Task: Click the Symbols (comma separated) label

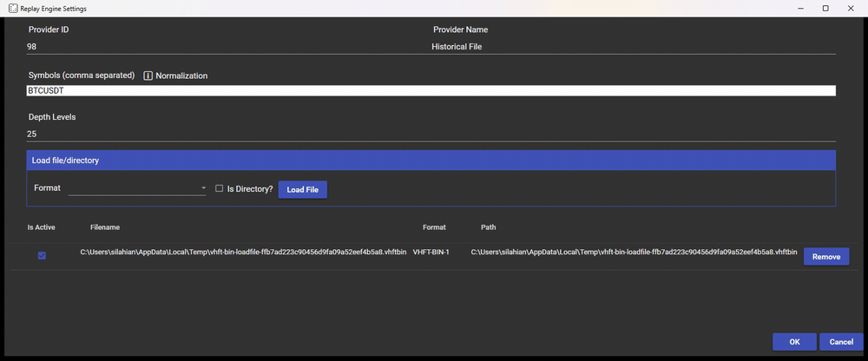Action: click(x=82, y=75)
